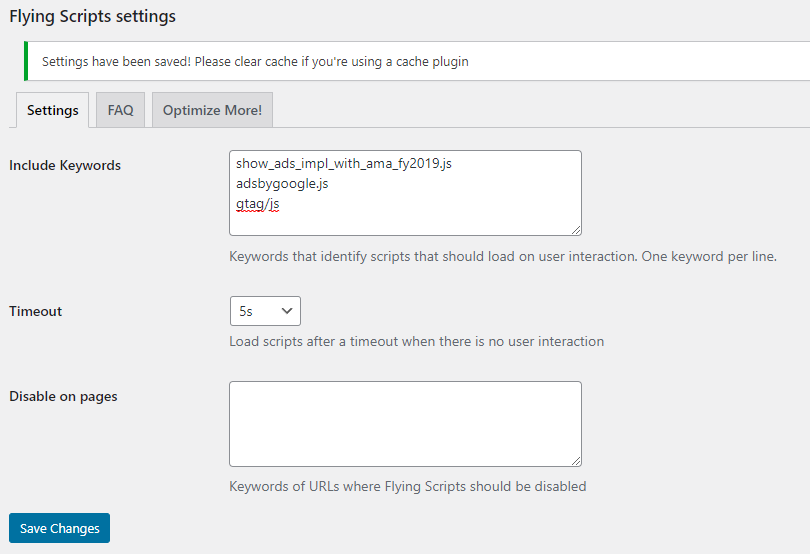Click the Settings have been saved notice
This screenshot has height=554, width=810.
[255, 61]
